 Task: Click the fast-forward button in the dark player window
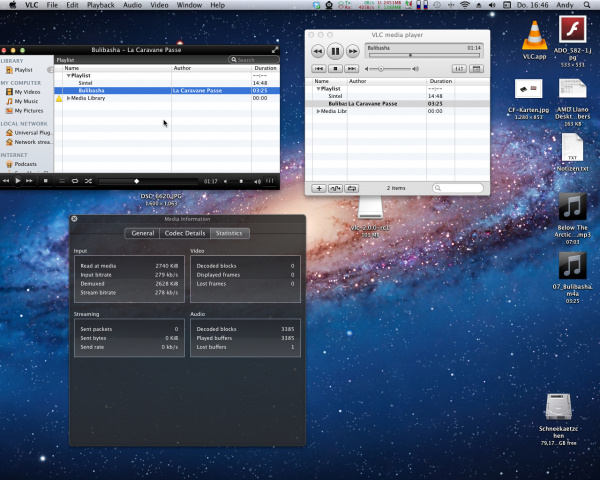tap(29, 181)
